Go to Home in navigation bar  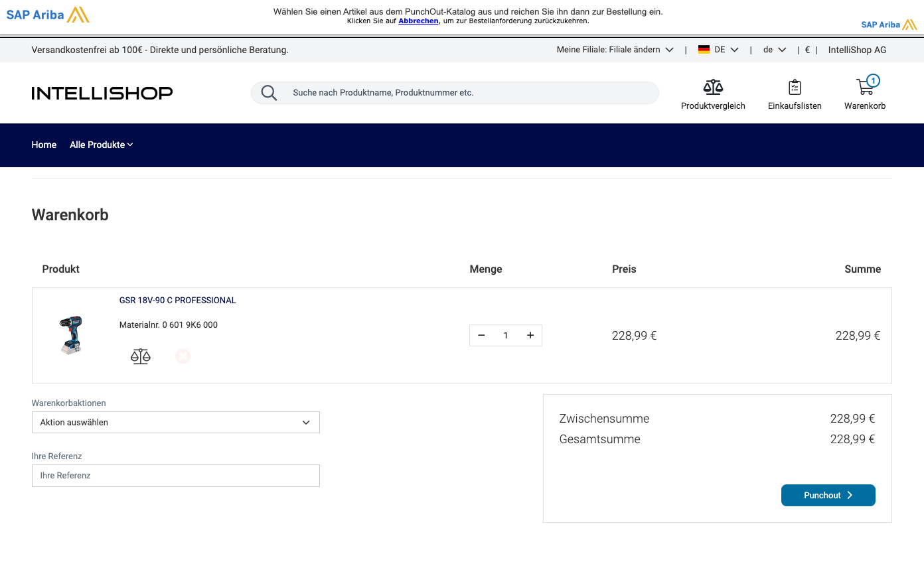tap(44, 145)
